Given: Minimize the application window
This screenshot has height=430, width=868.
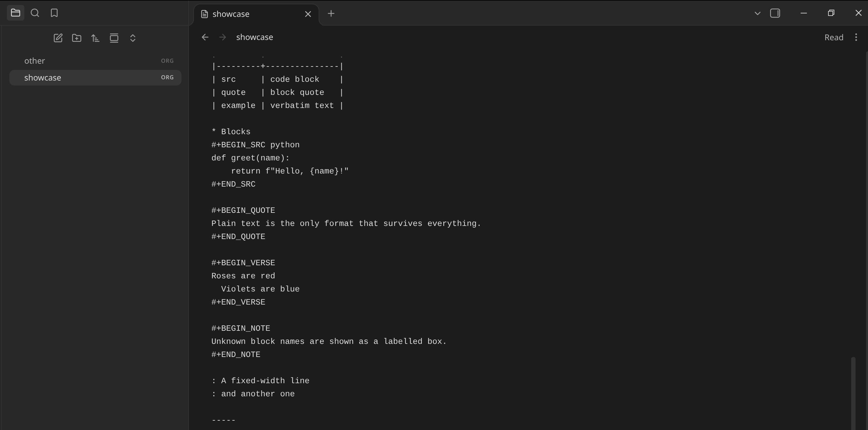Looking at the screenshot, I should (x=803, y=13).
